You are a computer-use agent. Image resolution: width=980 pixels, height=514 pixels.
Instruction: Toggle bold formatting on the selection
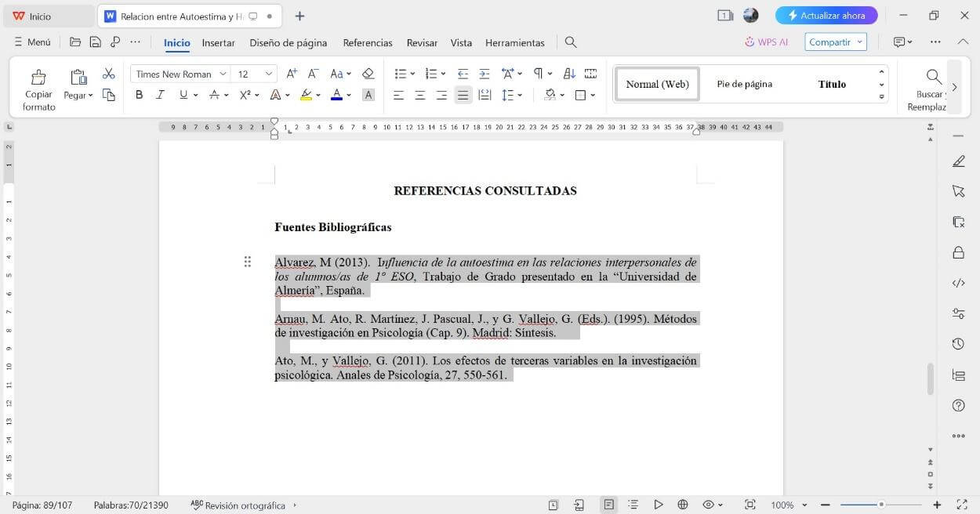(x=139, y=94)
